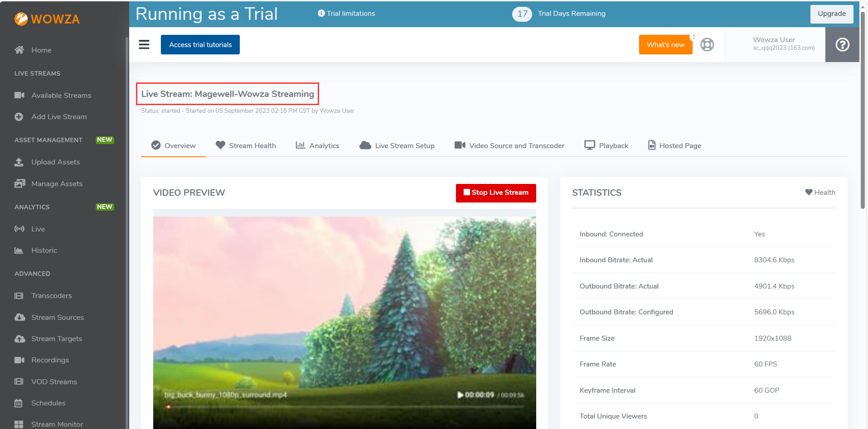Open Access trial tutorials

(200, 44)
